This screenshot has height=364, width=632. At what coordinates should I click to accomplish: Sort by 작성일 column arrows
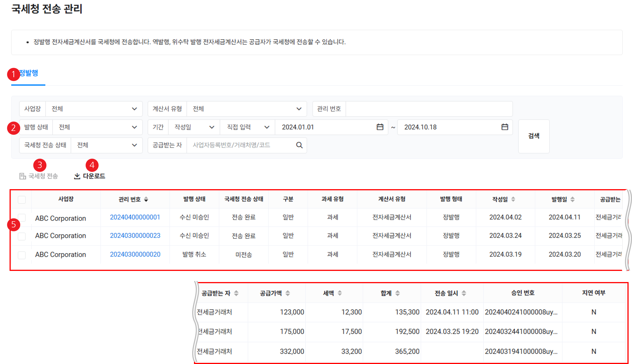[x=513, y=199]
